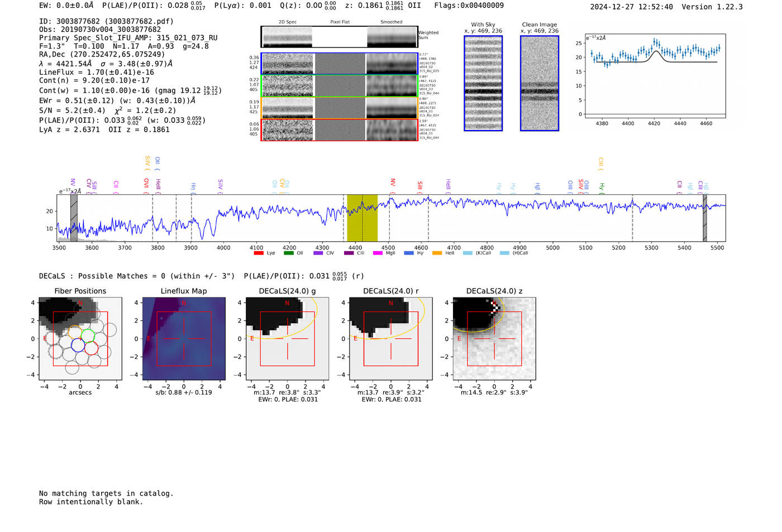Click the crosshair center in Lineflux Map
The width and height of the screenshot is (782, 532).
tap(184, 339)
